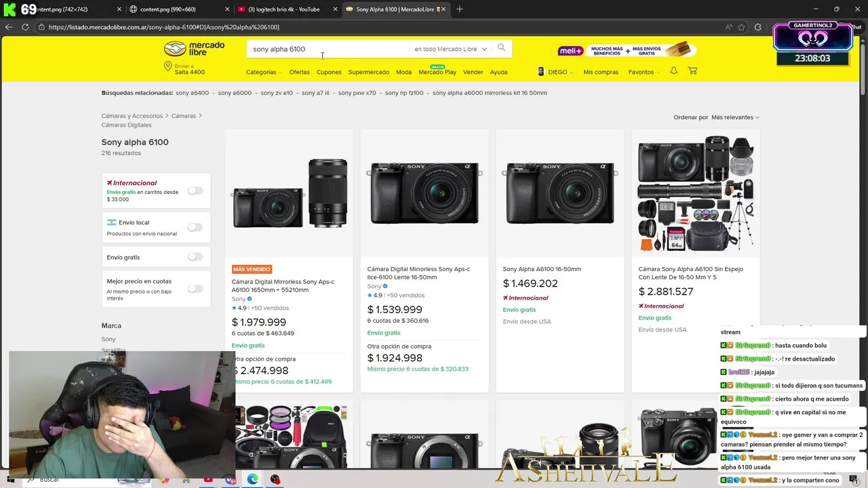Screen dimensions: 868x488
Task: Open listing 'Cámara Digital Mirrorless Sony Aps-c Ilce-6100 Lente 16-50mm'
Action: pyautogui.click(x=418, y=273)
